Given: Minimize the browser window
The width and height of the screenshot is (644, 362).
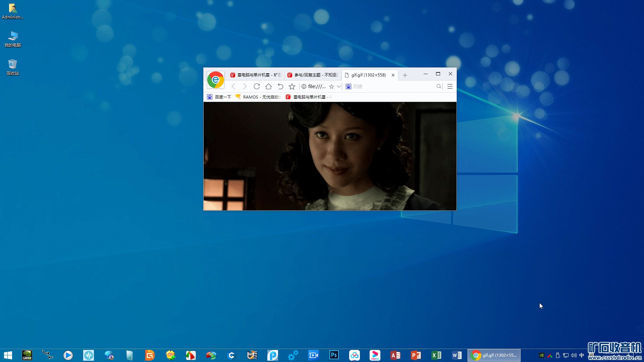Looking at the screenshot, I should tap(425, 74).
